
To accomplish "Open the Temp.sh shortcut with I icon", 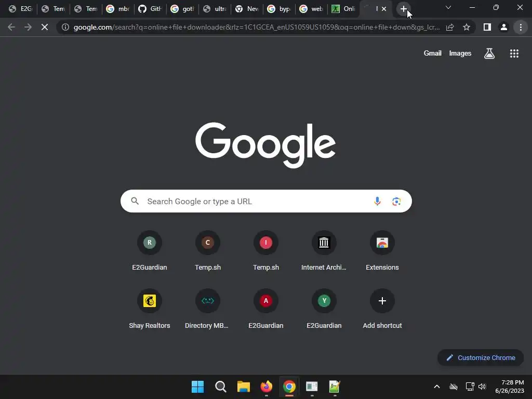I will coord(266,251).
